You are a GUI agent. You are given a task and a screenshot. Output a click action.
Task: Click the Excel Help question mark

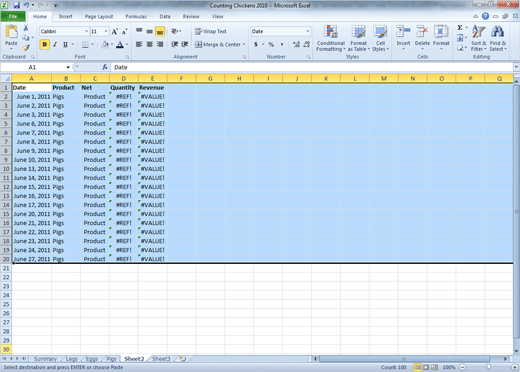coord(485,16)
